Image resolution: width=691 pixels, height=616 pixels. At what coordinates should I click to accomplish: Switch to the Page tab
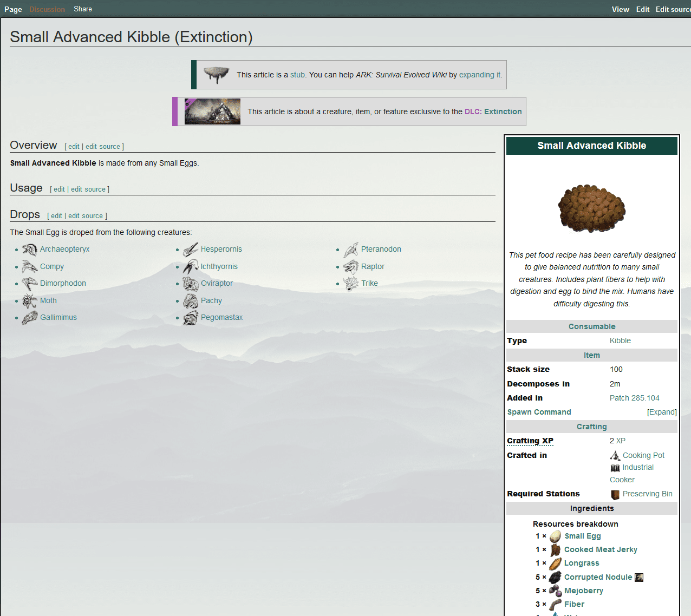coord(13,9)
